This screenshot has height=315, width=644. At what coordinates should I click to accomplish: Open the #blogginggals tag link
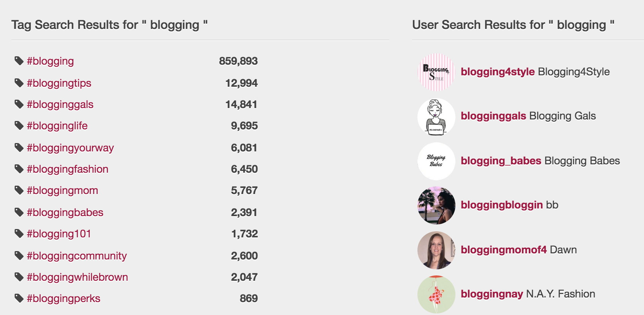coord(60,105)
